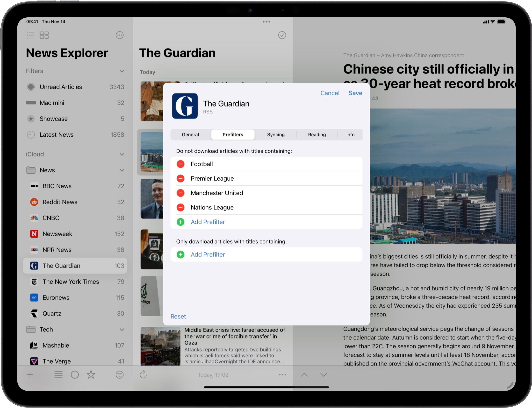Screen dimensions: 532x408
Task: Click green plus under 'Only download'
Action: [x=180, y=254]
